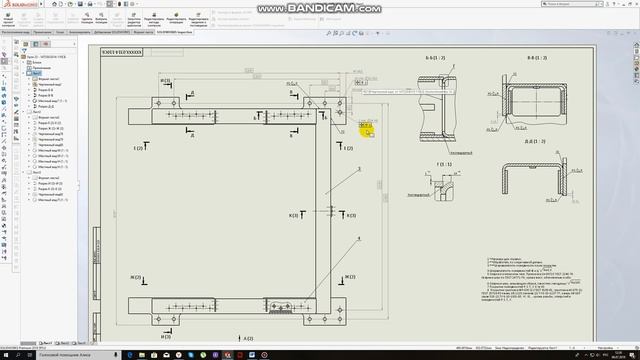Click 'Редактировать методы контроля' ribbon button
Screen dimensions: 640x360
pos(154,19)
